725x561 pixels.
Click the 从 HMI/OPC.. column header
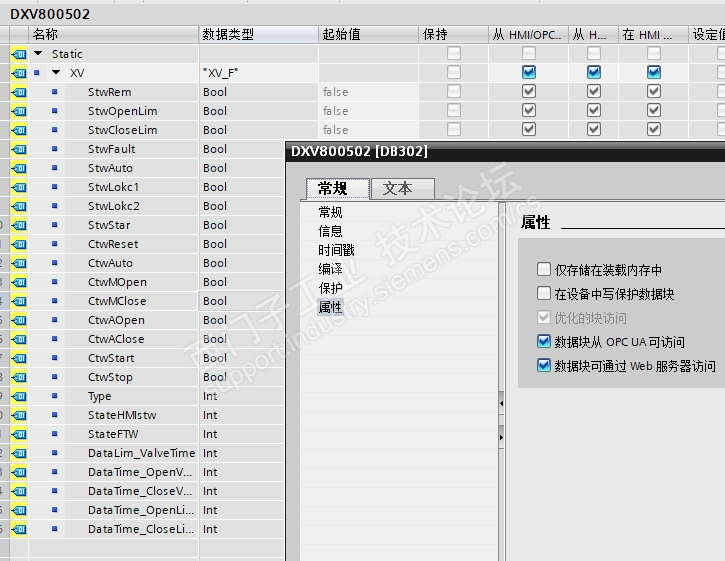tap(528, 35)
